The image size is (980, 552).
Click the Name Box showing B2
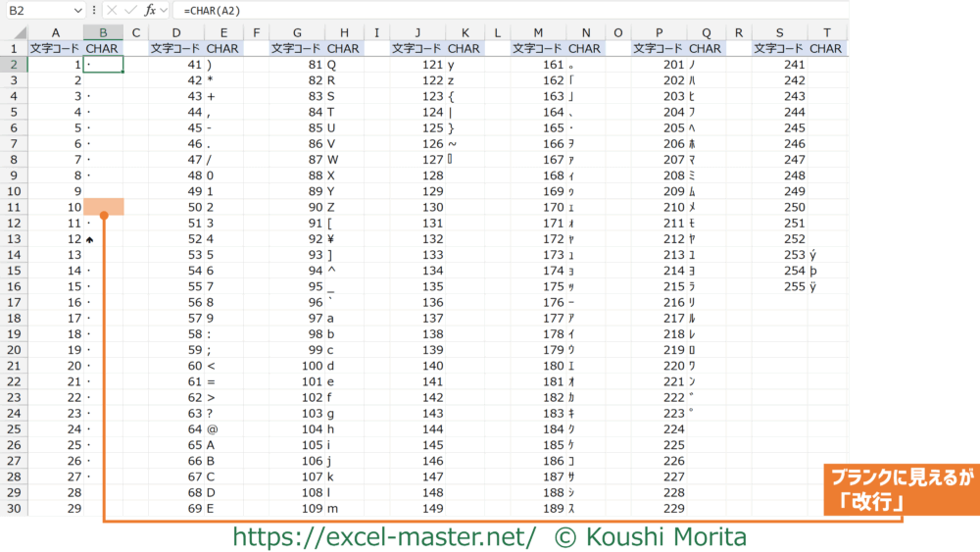[x=39, y=10]
